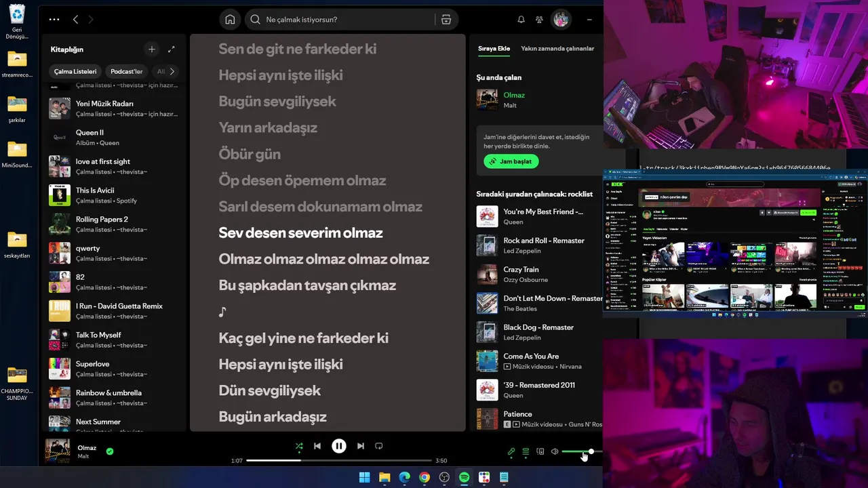The image size is (868, 488).
Task: Click Olmaz title under Şu anda çalan
Action: [514, 95]
